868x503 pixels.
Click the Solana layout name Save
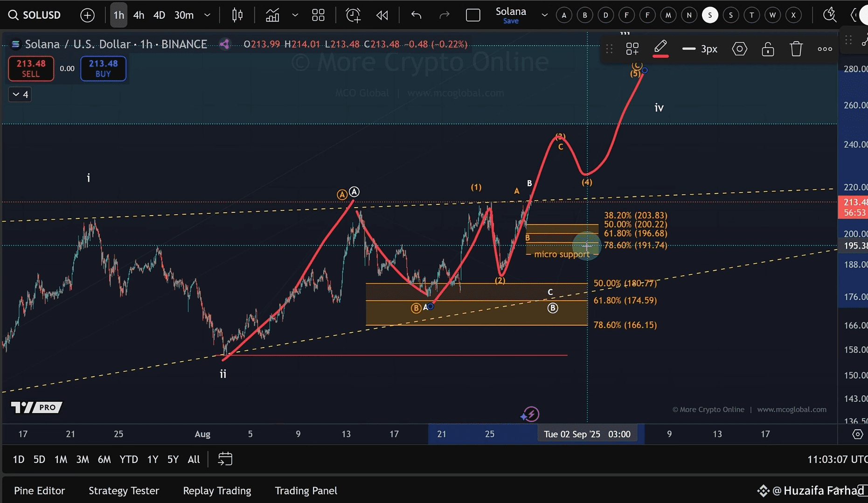(x=511, y=15)
